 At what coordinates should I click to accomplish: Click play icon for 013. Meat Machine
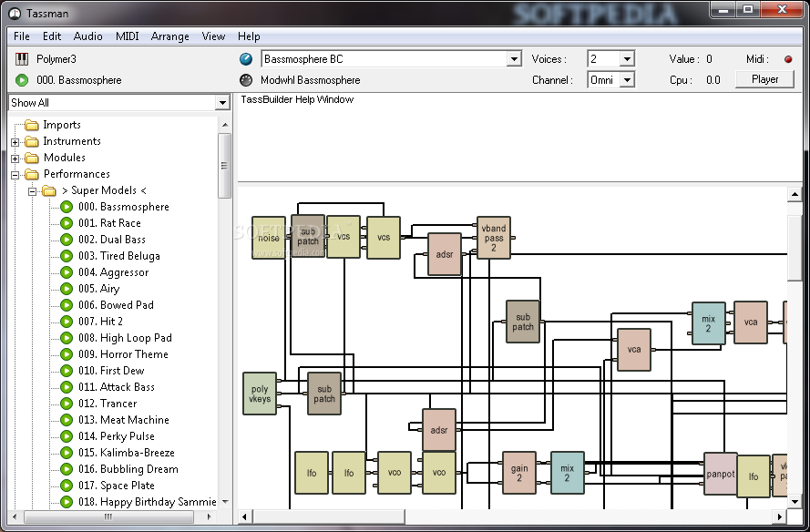67,420
